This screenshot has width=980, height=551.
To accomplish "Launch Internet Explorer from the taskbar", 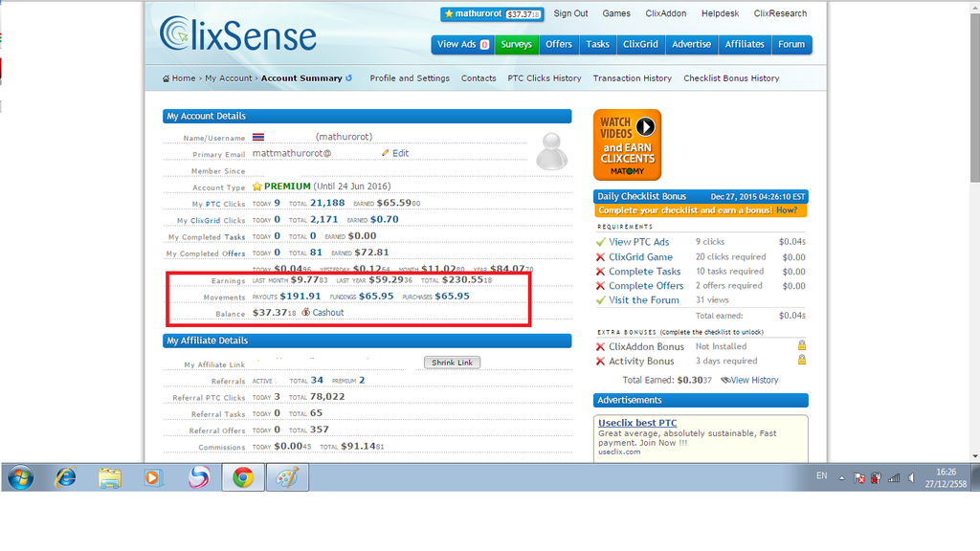I will [x=66, y=478].
